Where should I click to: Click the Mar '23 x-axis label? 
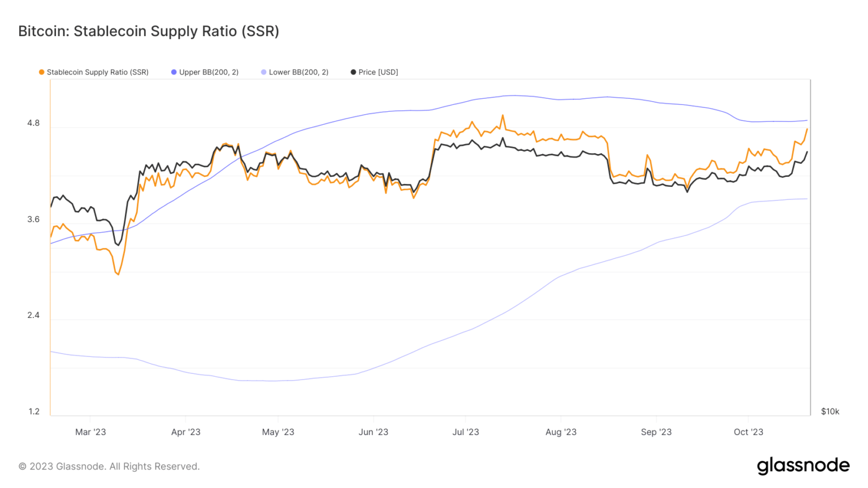pyautogui.click(x=90, y=432)
